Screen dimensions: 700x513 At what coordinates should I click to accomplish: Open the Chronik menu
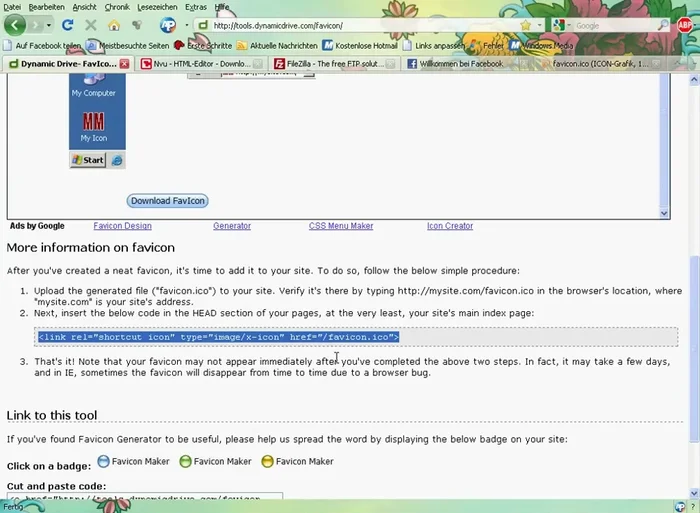(117, 7)
